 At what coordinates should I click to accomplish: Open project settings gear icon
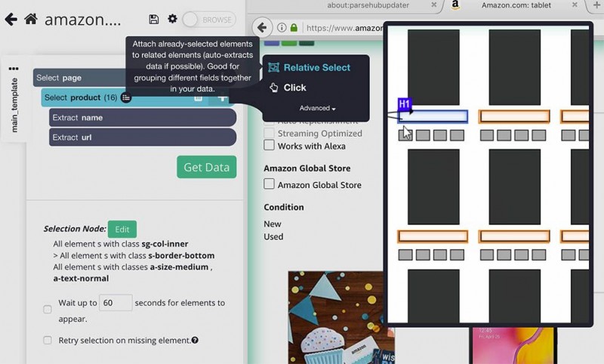[173, 18]
